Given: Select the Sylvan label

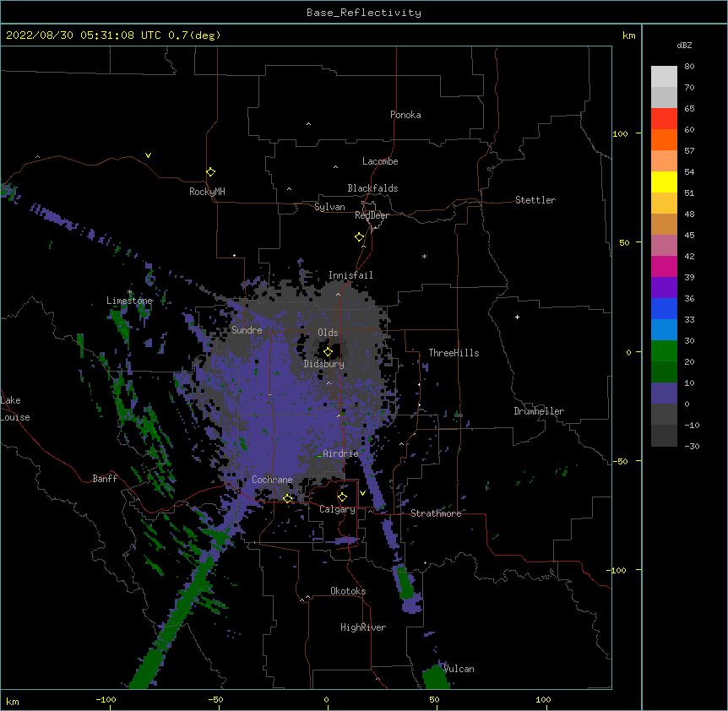Looking at the screenshot, I should pyautogui.click(x=329, y=207).
